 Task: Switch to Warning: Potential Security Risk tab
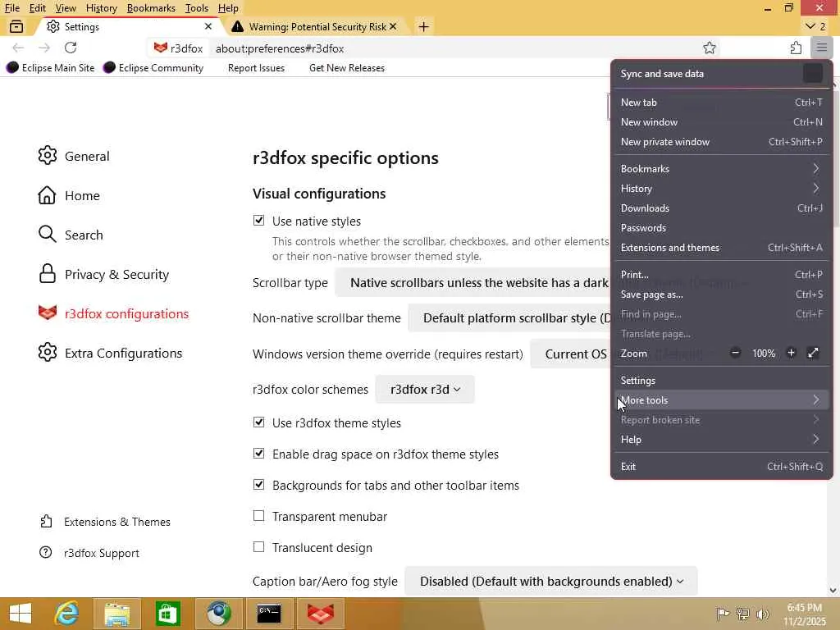coord(316,27)
